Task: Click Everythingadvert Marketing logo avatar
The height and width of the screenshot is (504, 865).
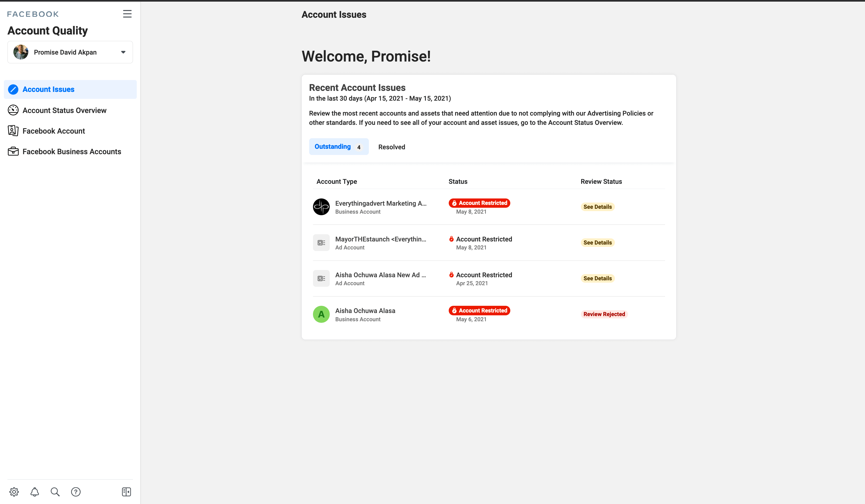Action: (321, 207)
